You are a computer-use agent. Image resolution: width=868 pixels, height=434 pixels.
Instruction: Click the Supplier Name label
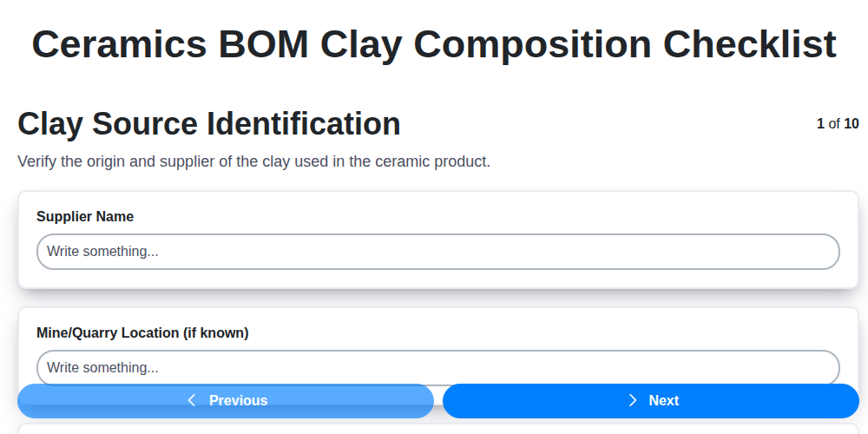(x=85, y=216)
